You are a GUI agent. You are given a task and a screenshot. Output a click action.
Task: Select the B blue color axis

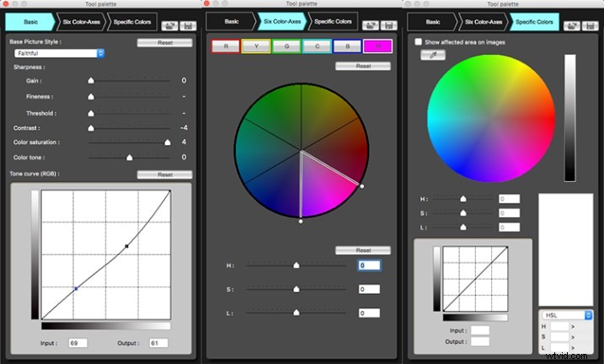[347, 46]
